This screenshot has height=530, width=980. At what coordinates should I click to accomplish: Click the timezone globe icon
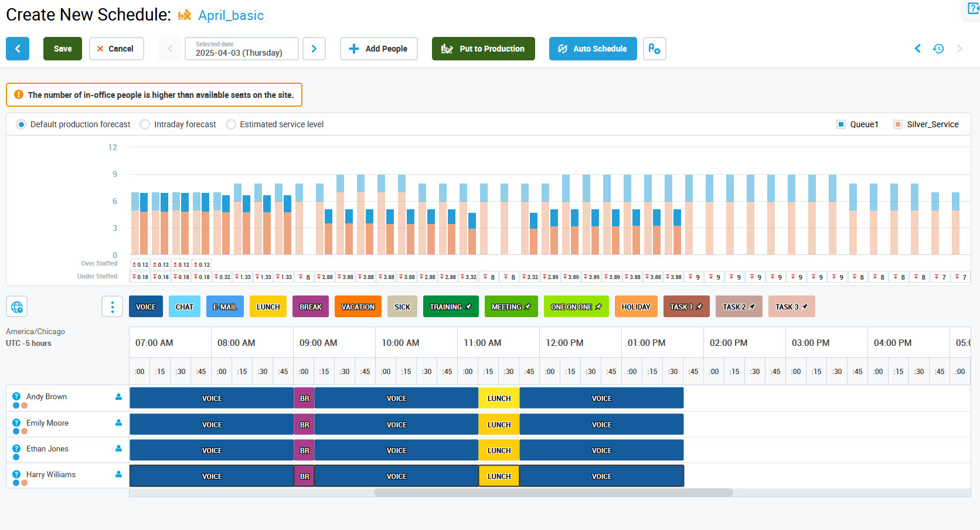click(x=17, y=307)
